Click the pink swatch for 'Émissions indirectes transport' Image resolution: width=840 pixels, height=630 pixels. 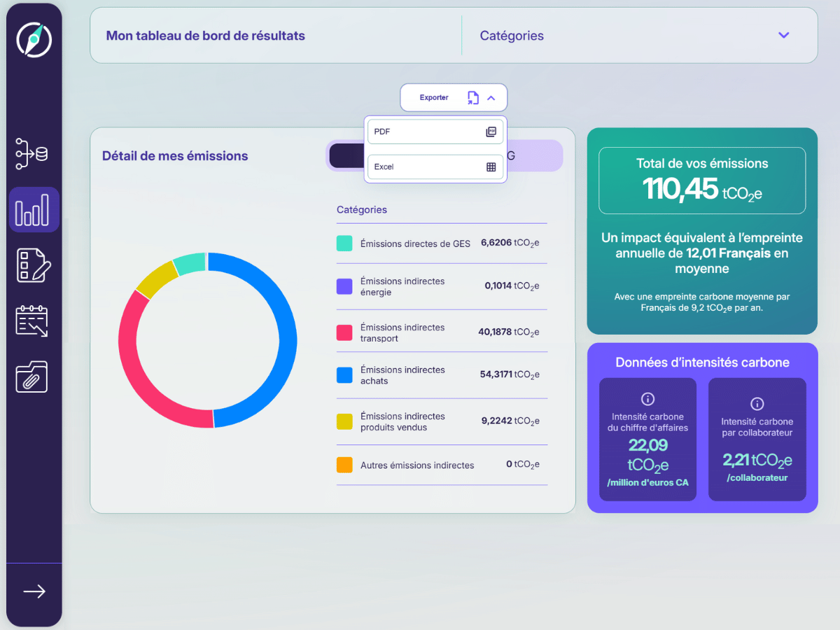[344, 332]
